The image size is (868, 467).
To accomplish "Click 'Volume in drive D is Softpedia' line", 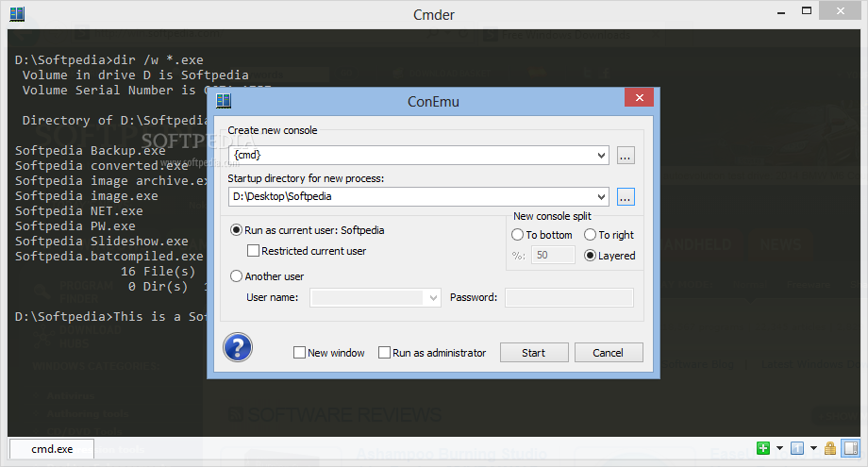I will pyautogui.click(x=136, y=75).
